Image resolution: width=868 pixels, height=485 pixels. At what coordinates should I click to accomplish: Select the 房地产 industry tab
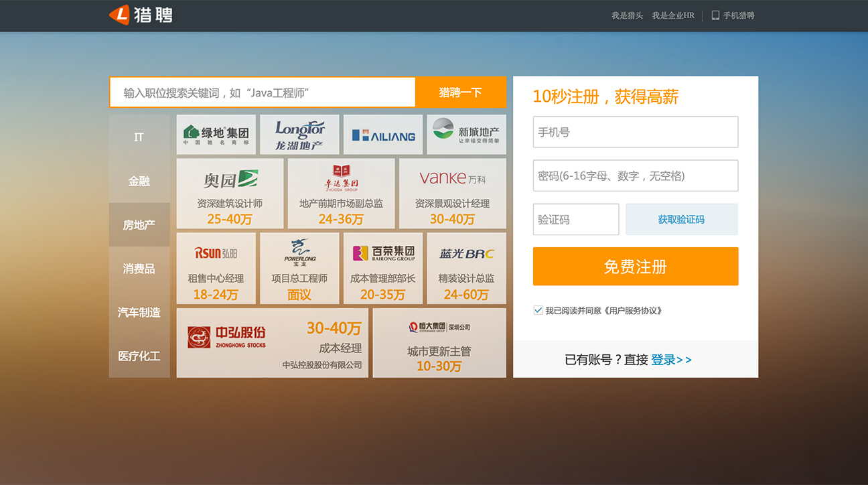point(139,224)
